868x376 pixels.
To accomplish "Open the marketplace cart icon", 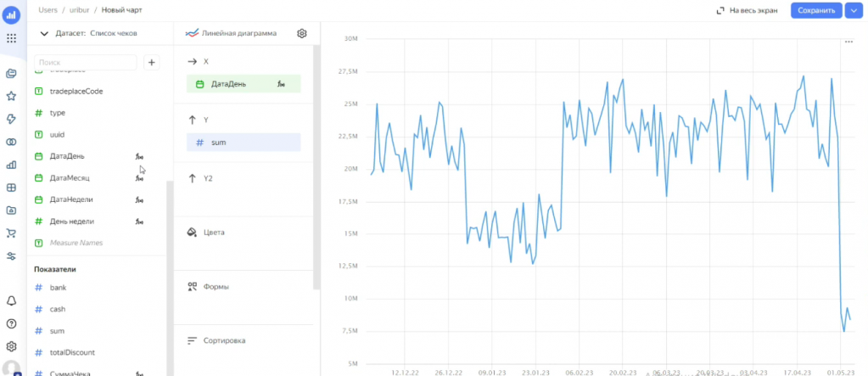I will [x=11, y=233].
